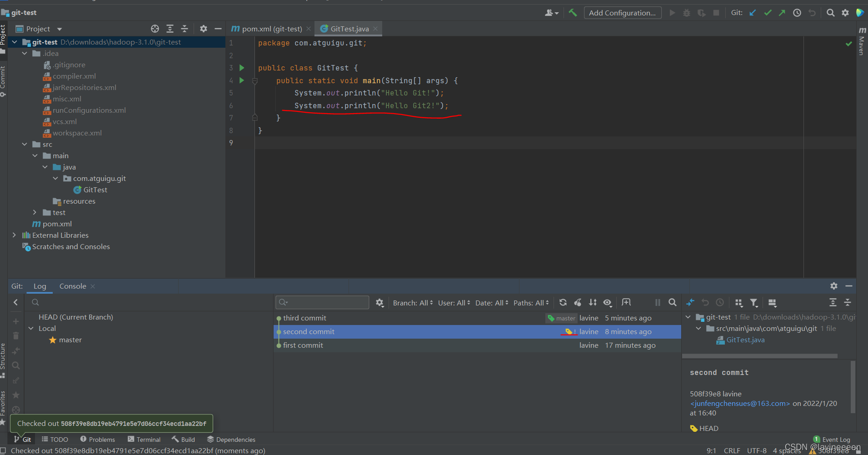868x455 pixels.
Task: Click the commit log search field
Action: click(322, 302)
